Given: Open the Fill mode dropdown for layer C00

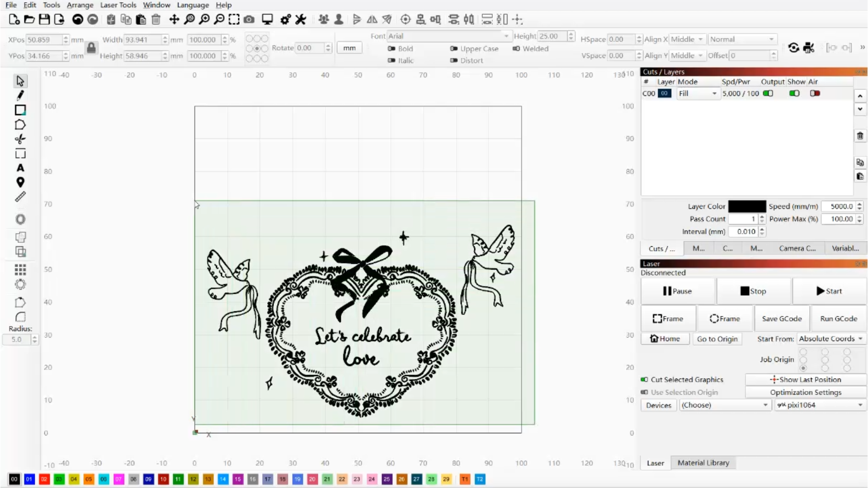Looking at the screenshot, I should click(x=714, y=93).
